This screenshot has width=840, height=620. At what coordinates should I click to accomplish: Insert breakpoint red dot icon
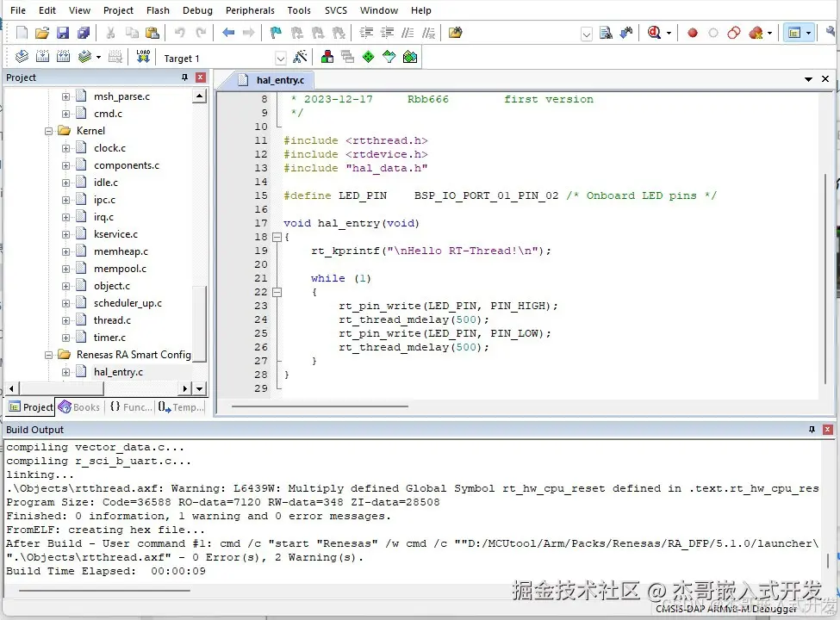(692, 33)
